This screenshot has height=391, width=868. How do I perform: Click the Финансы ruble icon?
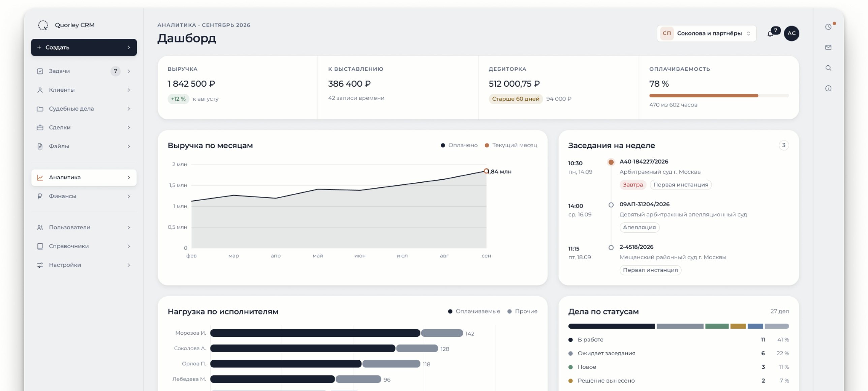pos(40,196)
